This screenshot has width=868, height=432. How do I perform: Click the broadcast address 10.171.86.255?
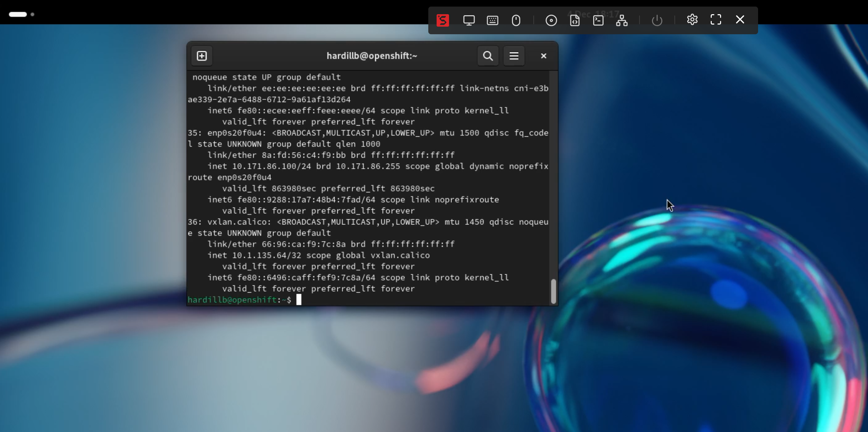pyautogui.click(x=368, y=166)
